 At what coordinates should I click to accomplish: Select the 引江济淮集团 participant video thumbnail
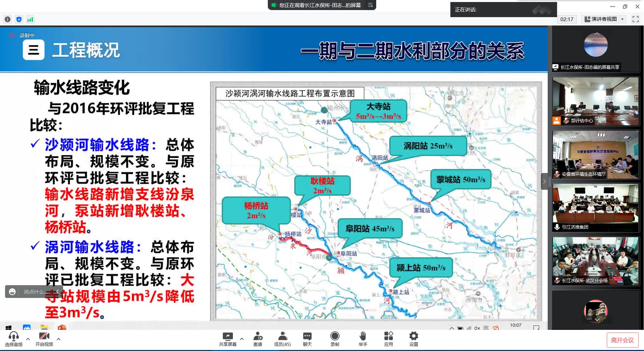click(x=596, y=208)
